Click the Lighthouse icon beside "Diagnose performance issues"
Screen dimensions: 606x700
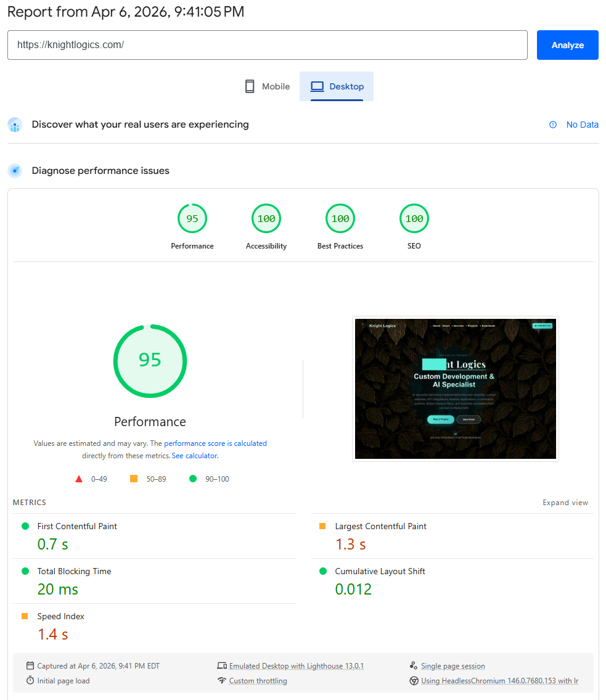[14, 170]
